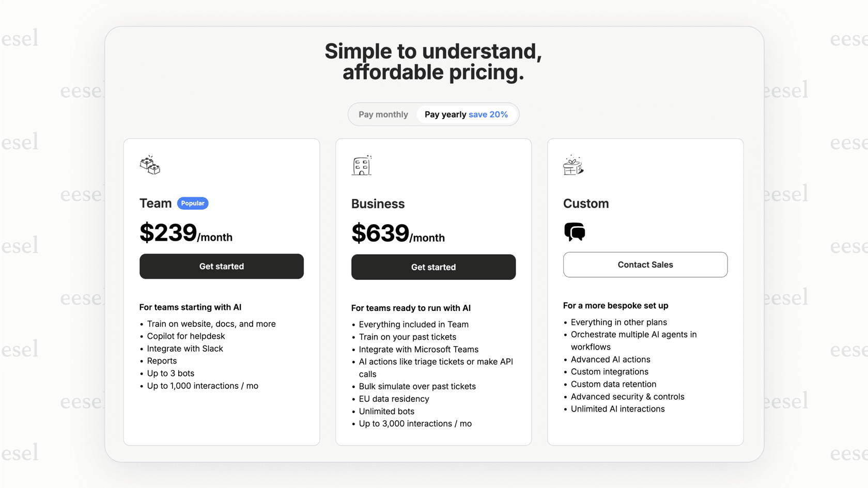868x488 pixels.
Task: Get started with the Team plan
Action: point(221,266)
